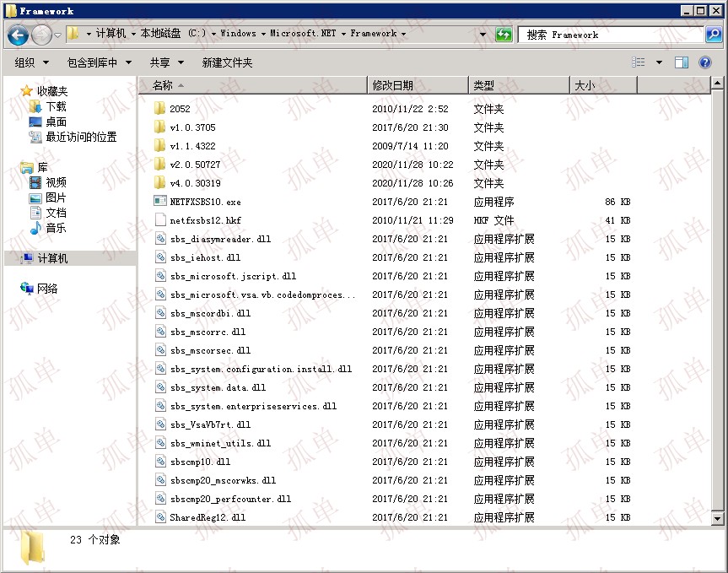Image resolution: width=728 pixels, height=573 pixels.
Task: Open the 图片 library
Action: pyautogui.click(x=56, y=197)
